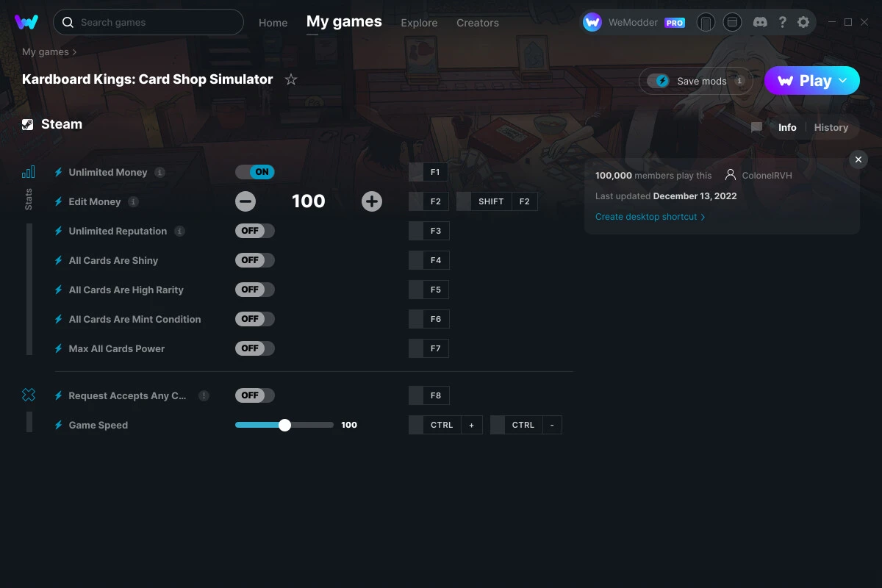
Task: Favorite the game with the star icon
Action: (x=291, y=79)
